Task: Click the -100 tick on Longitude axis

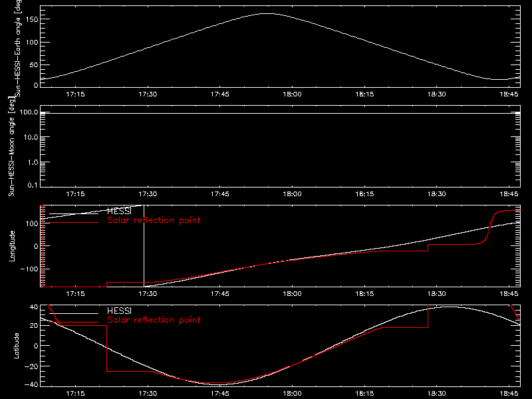Action: [x=29, y=269]
